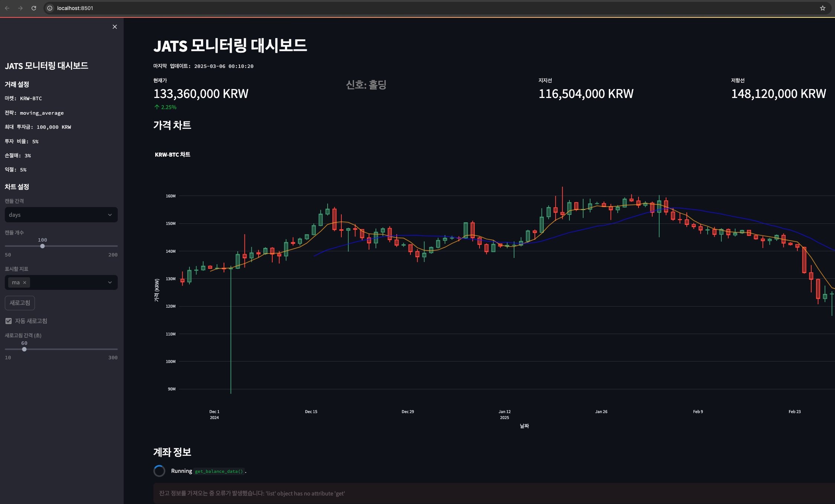
Task: Click the green price change arrow
Action: [157, 107]
